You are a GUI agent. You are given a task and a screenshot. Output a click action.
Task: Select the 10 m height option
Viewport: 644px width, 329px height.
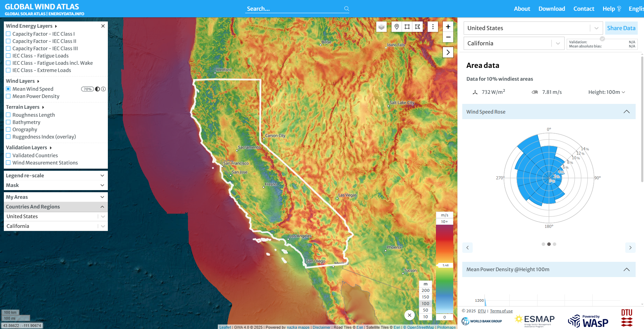[x=426, y=317]
